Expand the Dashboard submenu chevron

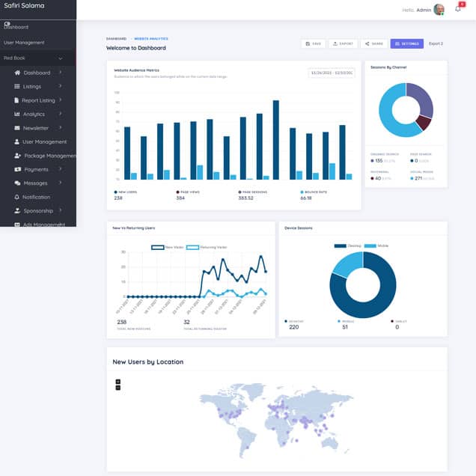(x=61, y=73)
